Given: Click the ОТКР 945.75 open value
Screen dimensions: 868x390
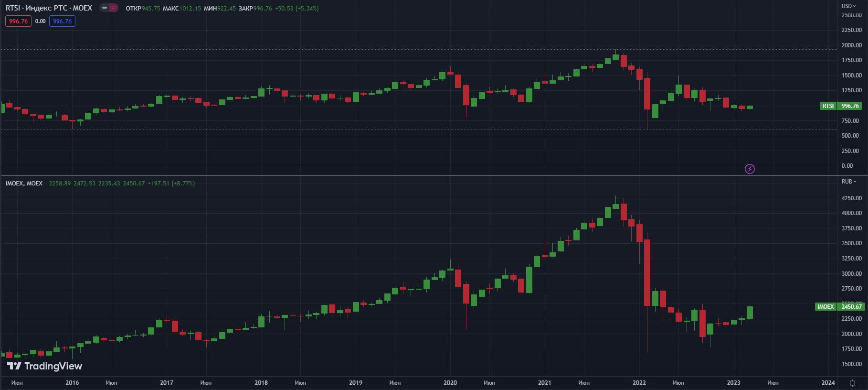Looking at the screenshot, I should (143, 9).
